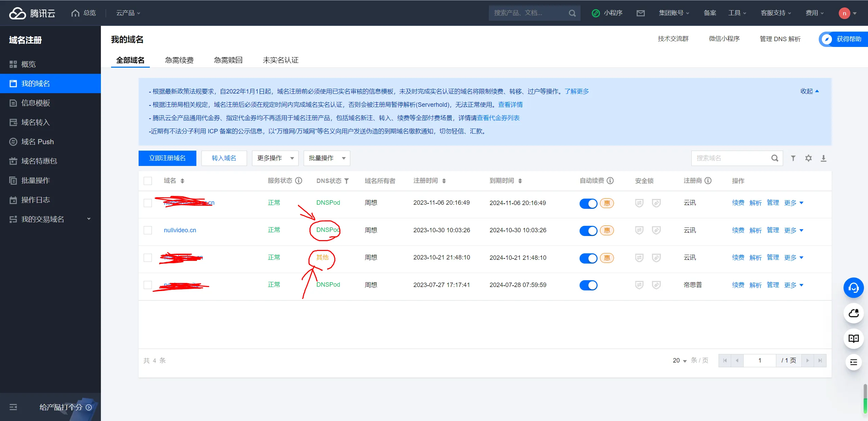Viewport: 868px width, 421px height.
Task: Click the open-book documentation floating icon
Action: tap(853, 338)
